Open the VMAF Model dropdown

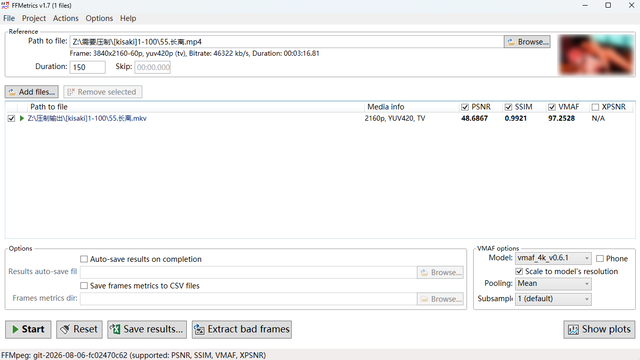click(553, 258)
